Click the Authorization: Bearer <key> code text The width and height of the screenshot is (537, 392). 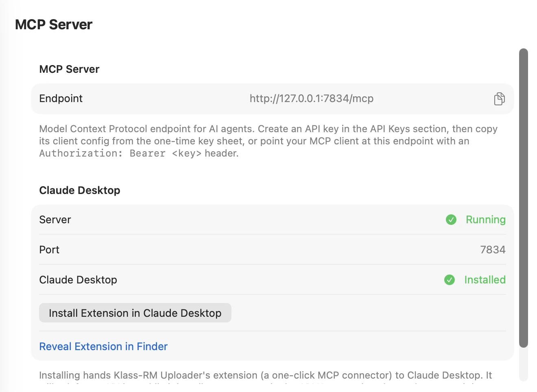[120, 153]
